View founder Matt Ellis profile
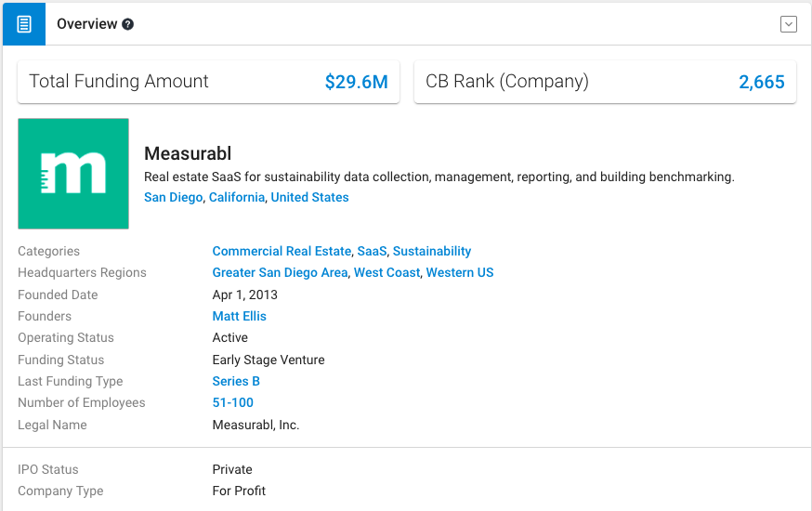This screenshot has height=511, width=812. point(240,316)
